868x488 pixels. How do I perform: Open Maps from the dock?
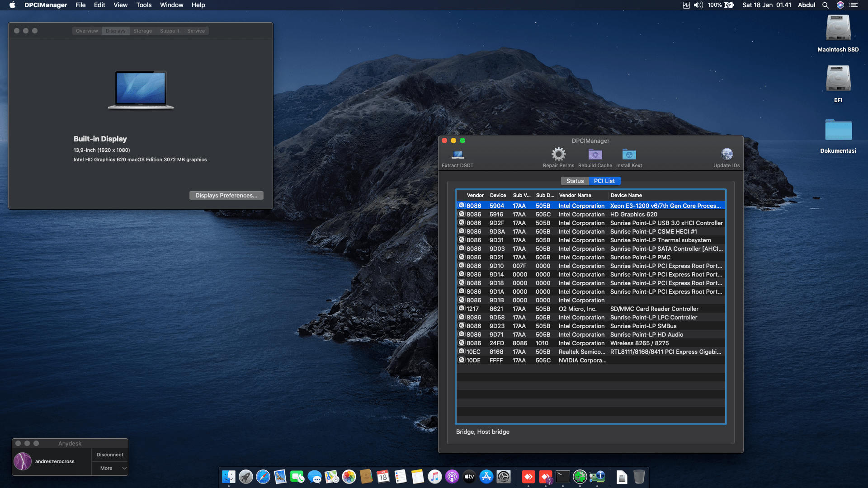[x=332, y=477]
